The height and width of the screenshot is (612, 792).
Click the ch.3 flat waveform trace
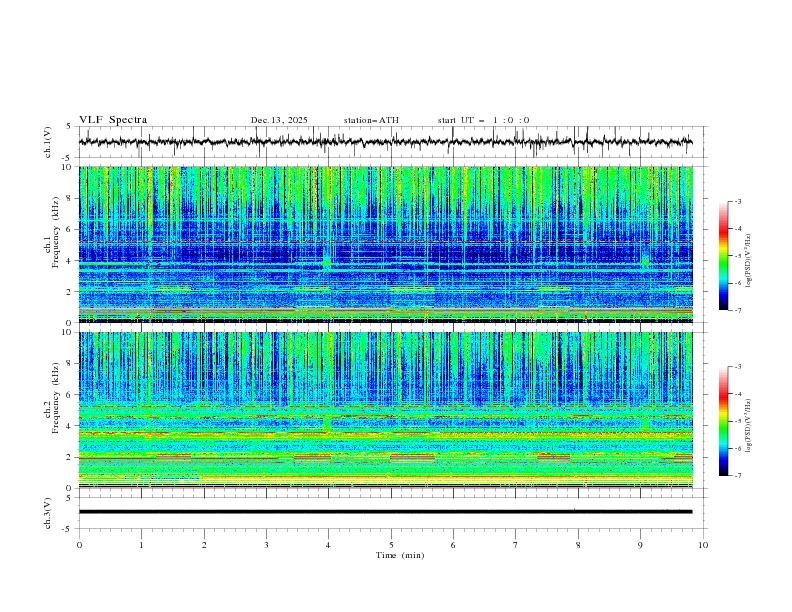pos(385,512)
